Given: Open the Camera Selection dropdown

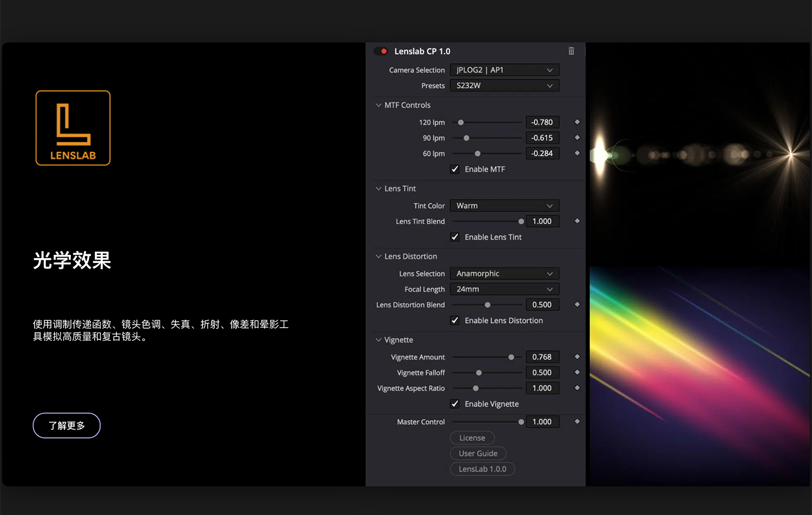Looking at the screenshot, I should [504, 69].
